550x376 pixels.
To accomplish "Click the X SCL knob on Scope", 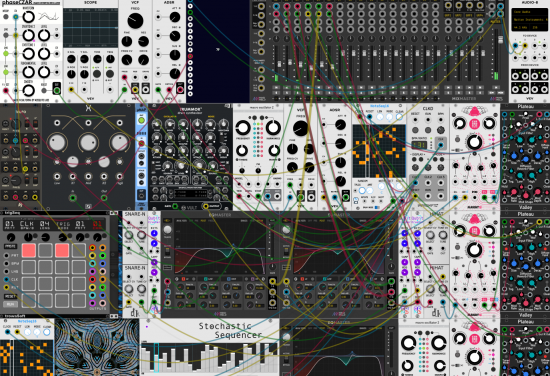I will tap(71, 59).
